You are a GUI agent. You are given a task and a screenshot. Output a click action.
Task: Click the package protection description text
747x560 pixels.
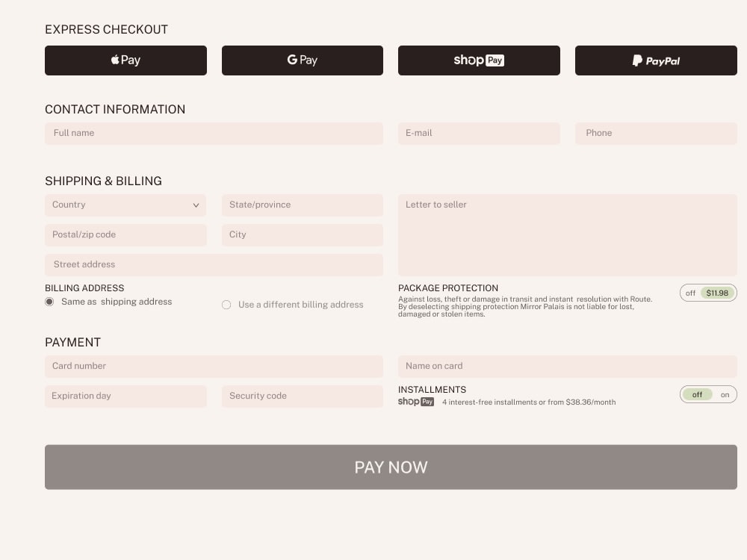(525, 307)
